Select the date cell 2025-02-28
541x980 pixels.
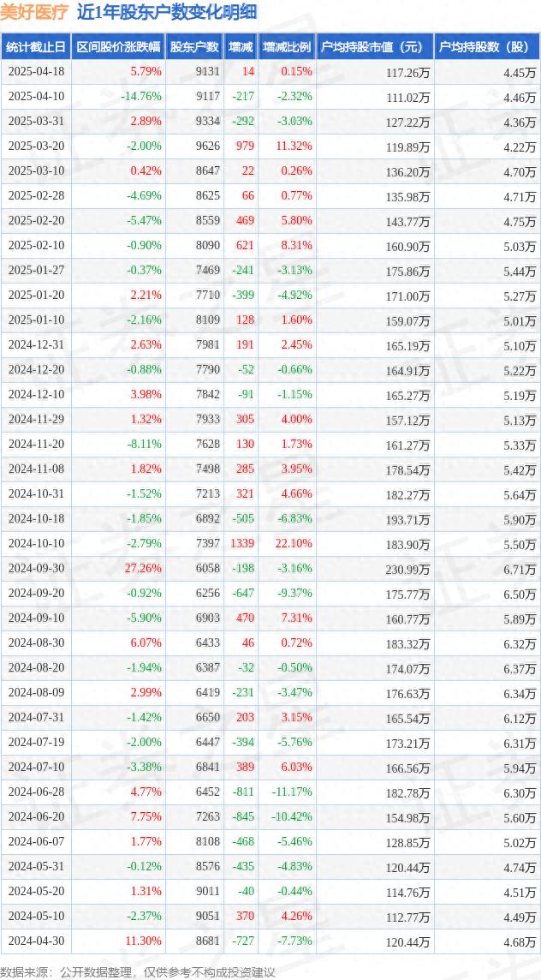click(x=36, y=195)
